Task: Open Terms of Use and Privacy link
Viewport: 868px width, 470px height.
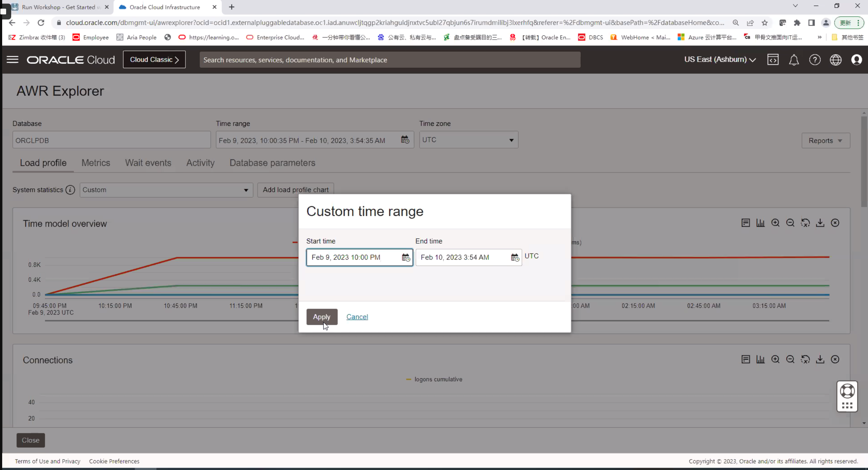Action: pyautogui.click(x=47, y=461)
